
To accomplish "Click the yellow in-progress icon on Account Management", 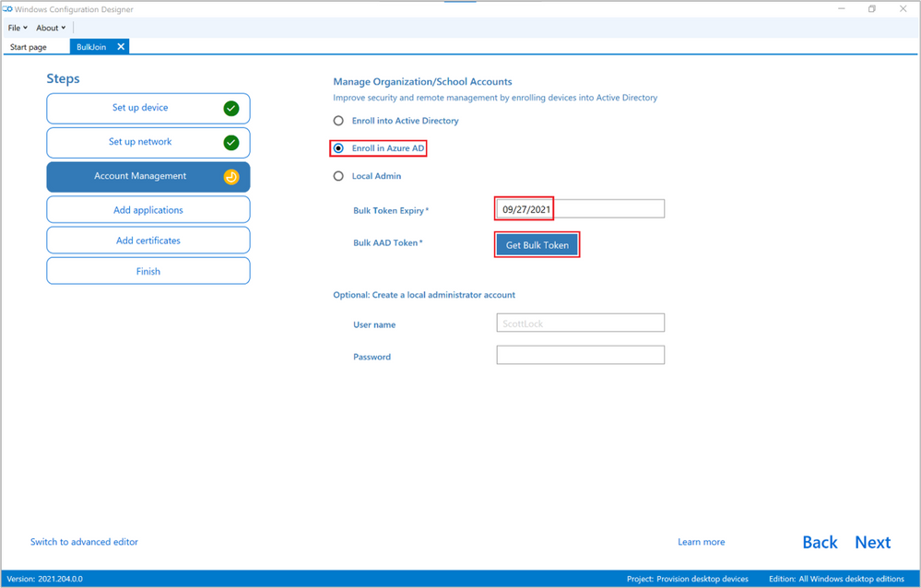I will coord(231,177).
